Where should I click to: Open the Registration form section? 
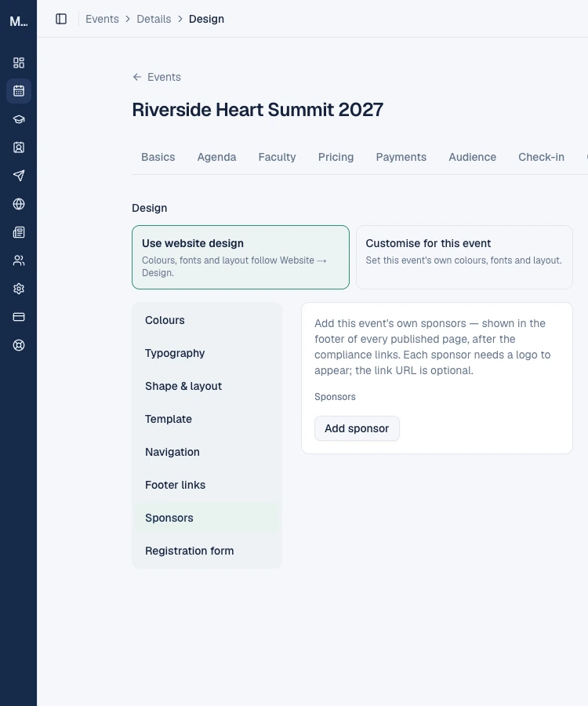pos(207,551)
